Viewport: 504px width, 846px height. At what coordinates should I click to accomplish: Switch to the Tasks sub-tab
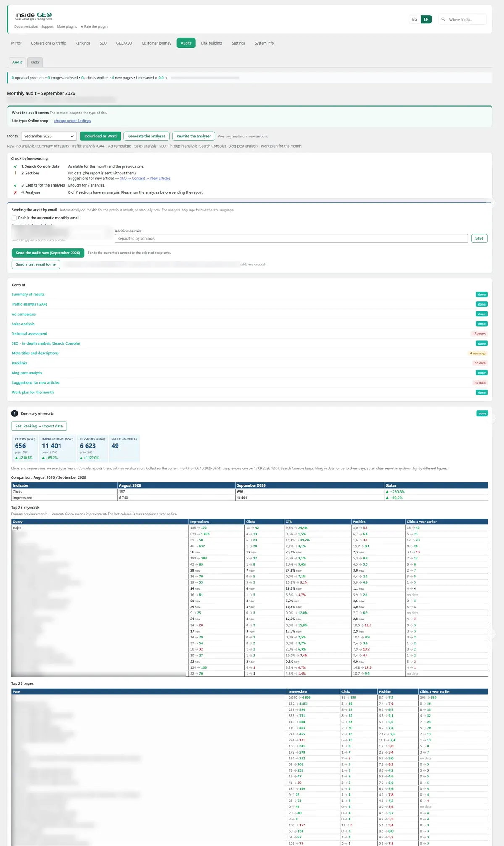[35, 62]
